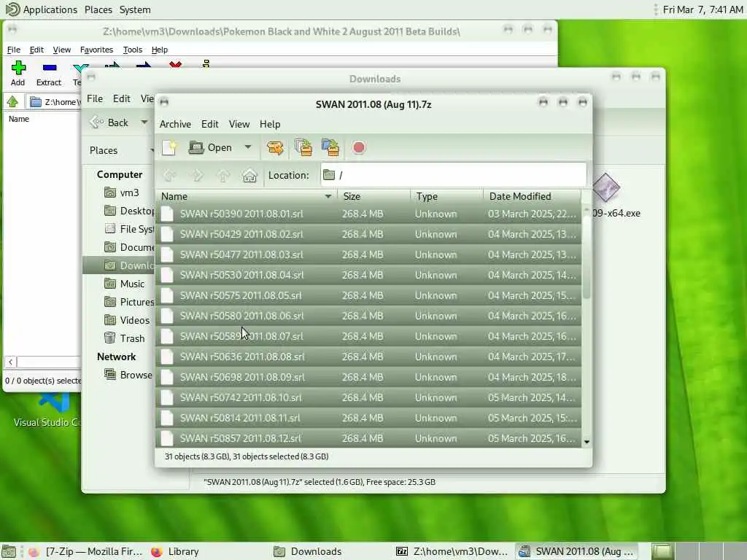
Task: Select the Music folder in the sidebar
Action: click(125, 284)
